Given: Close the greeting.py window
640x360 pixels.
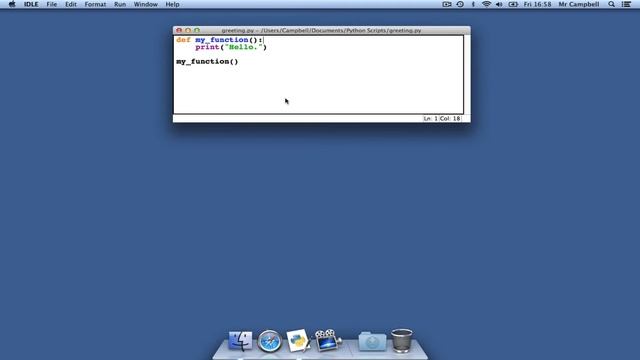Looking at the screenshot, I should 179,30.
